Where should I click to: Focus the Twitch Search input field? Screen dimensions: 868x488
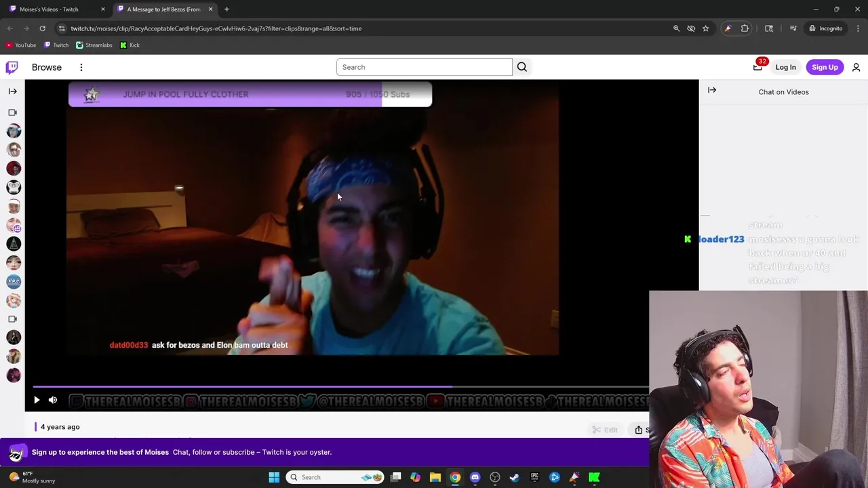425,67
